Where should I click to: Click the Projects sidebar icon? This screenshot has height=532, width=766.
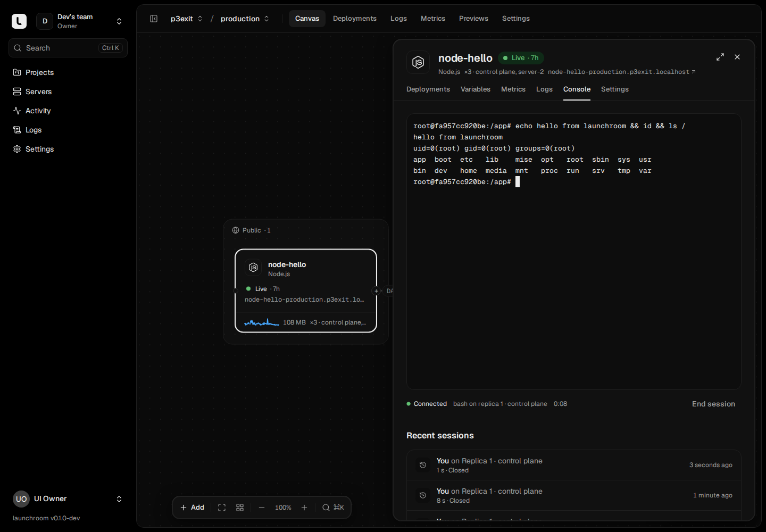tap(17, 72)
